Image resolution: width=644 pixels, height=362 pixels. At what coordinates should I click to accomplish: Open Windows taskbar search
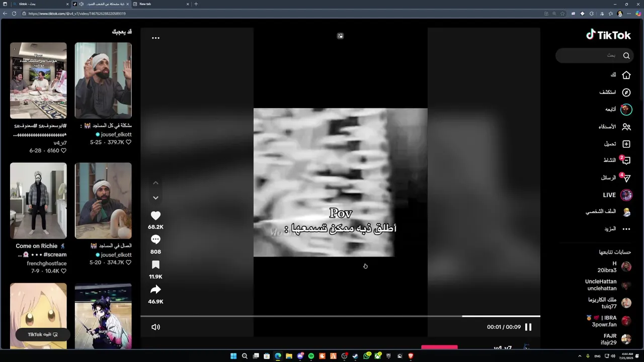tap(245, 356)
